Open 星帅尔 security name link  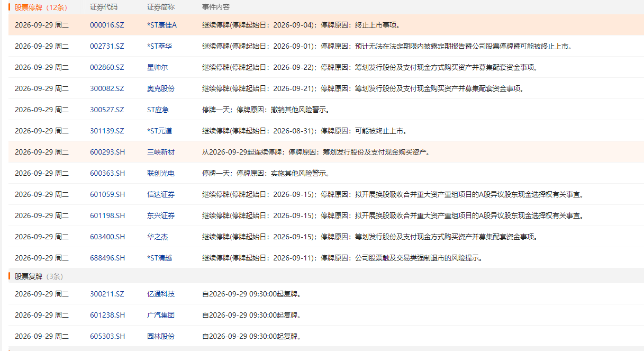click(157, 67)
